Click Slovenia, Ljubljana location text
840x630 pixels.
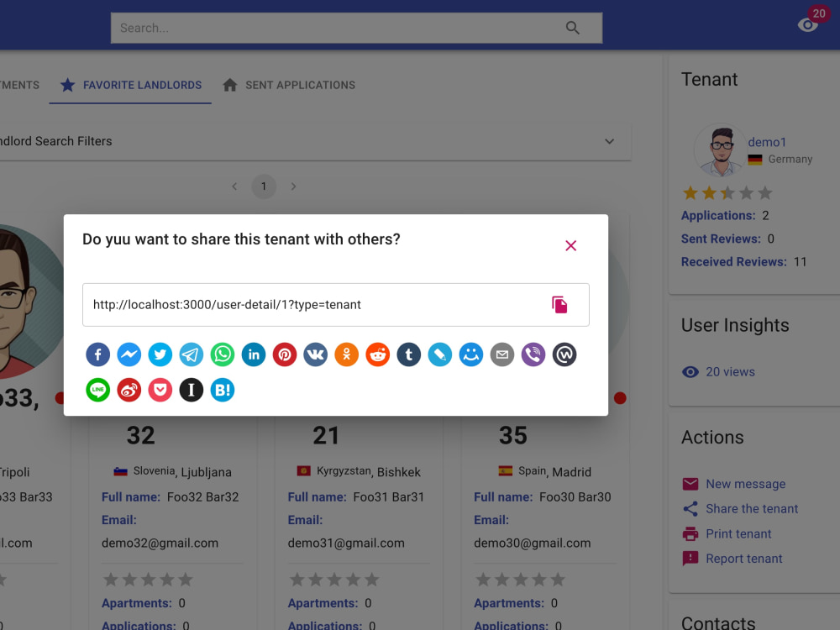click(182, 471)
